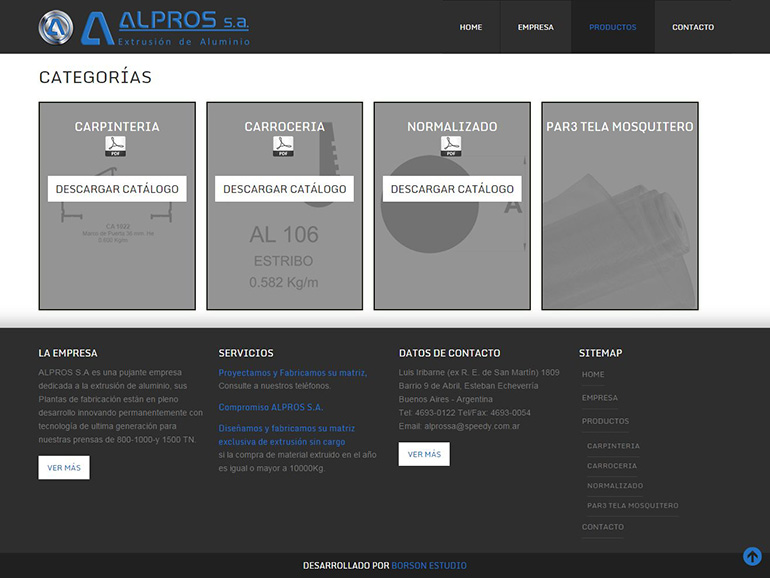
Task: Click the round ALPROS emblem logo
Action: click(56, 28)
